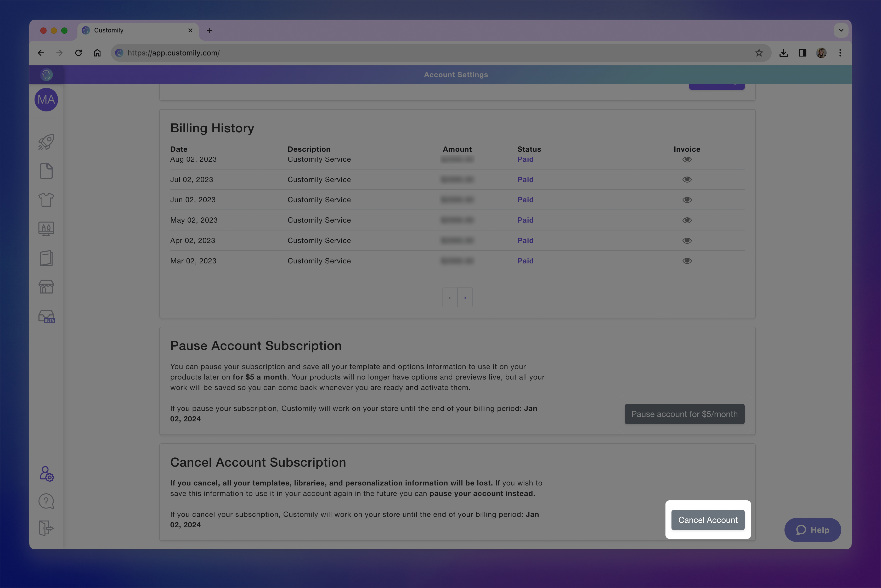Click the MA avatar circle
This screenshot has height=588, width=881.
point(46,100)
